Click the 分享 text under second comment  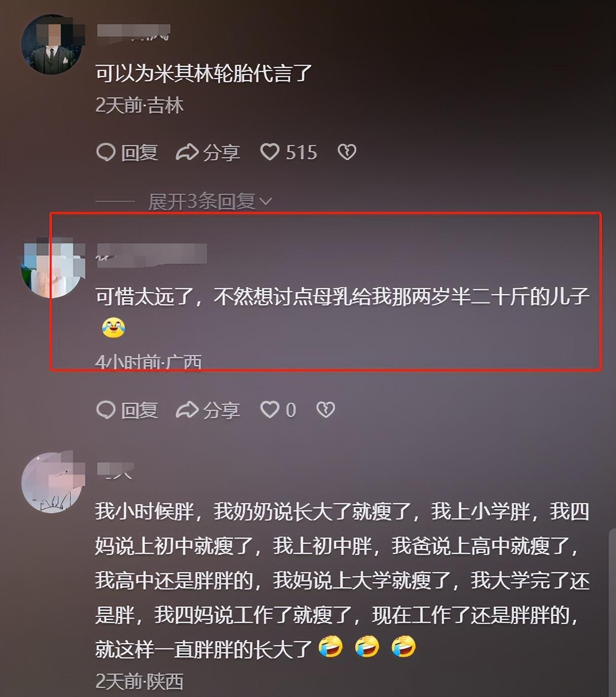[221, 410]
